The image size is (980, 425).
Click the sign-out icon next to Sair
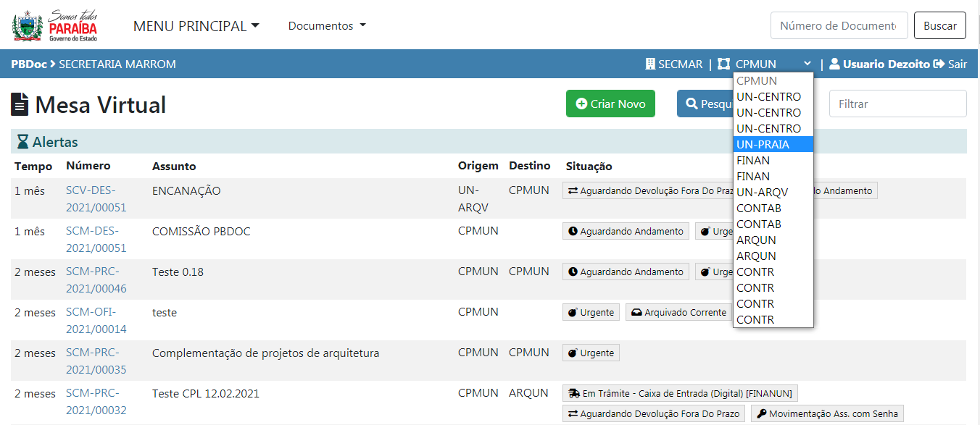pyautogui.click(x=939, y=64)
